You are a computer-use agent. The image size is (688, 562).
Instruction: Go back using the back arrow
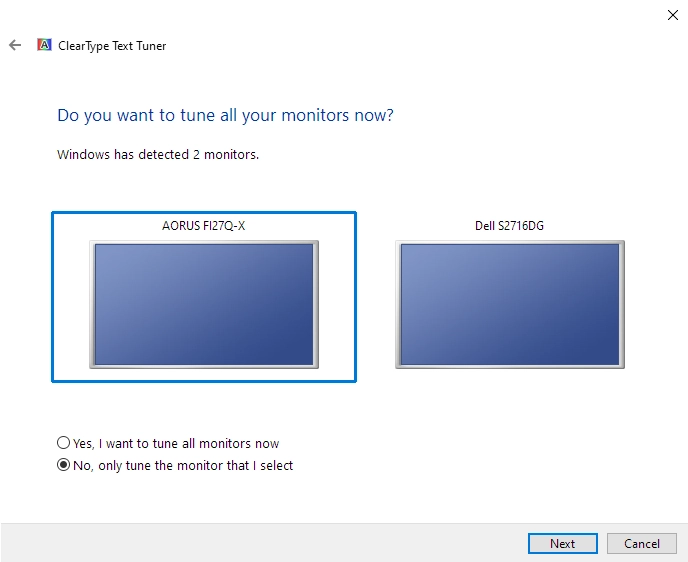point(15,45)
